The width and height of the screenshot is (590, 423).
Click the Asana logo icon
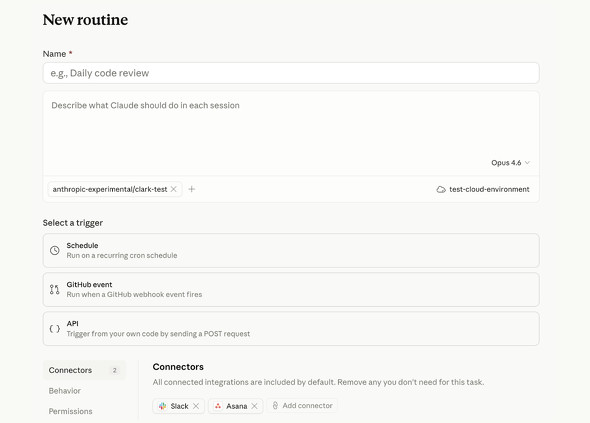pos(218,406)
